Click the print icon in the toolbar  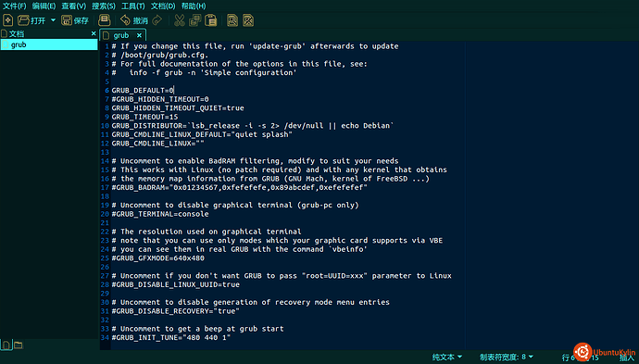point(105,20)
